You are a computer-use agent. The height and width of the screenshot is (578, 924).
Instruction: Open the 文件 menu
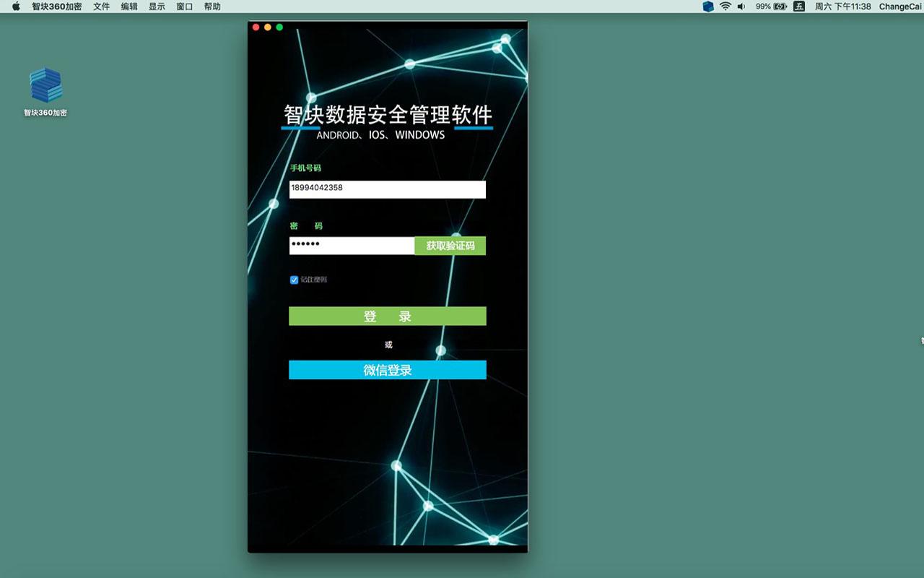[101, 7]
